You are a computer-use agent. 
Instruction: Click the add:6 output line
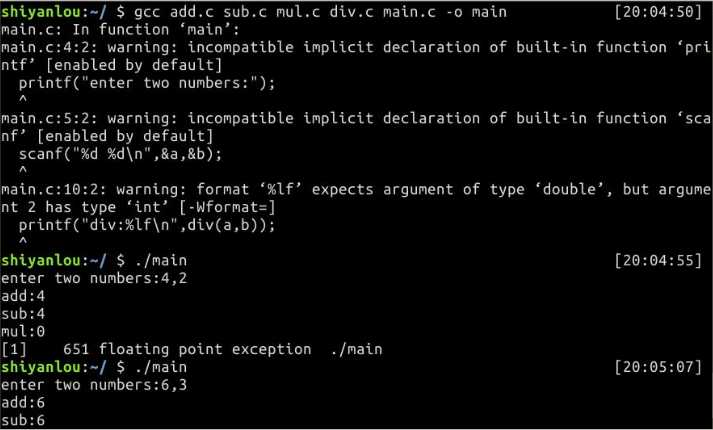coord(23,402)
